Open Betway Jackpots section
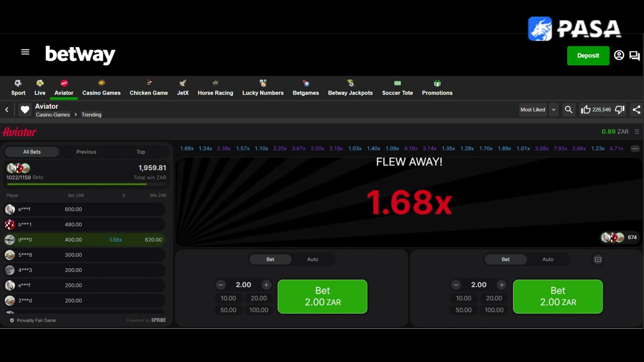The width and height of the screenshot is (644, 362). coord(350,88)
